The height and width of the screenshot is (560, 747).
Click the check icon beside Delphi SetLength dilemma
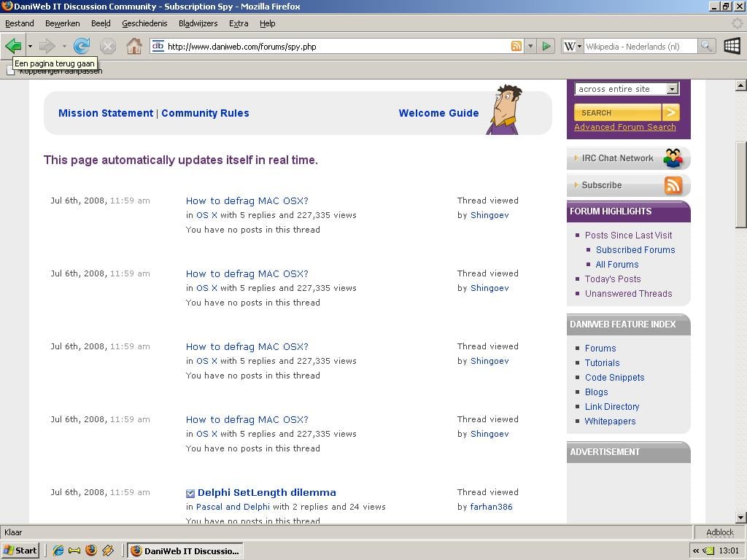click(x=190, y=493)
